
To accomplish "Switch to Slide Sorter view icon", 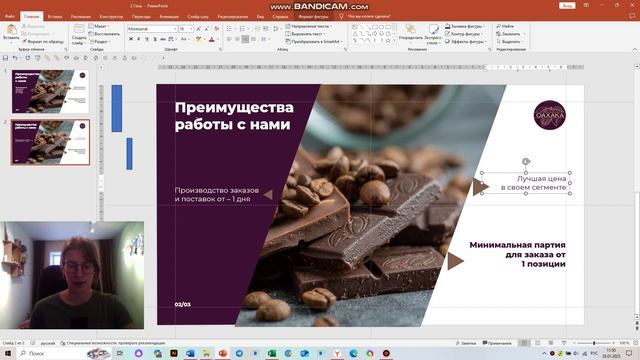I will click(x=538, y=343).
